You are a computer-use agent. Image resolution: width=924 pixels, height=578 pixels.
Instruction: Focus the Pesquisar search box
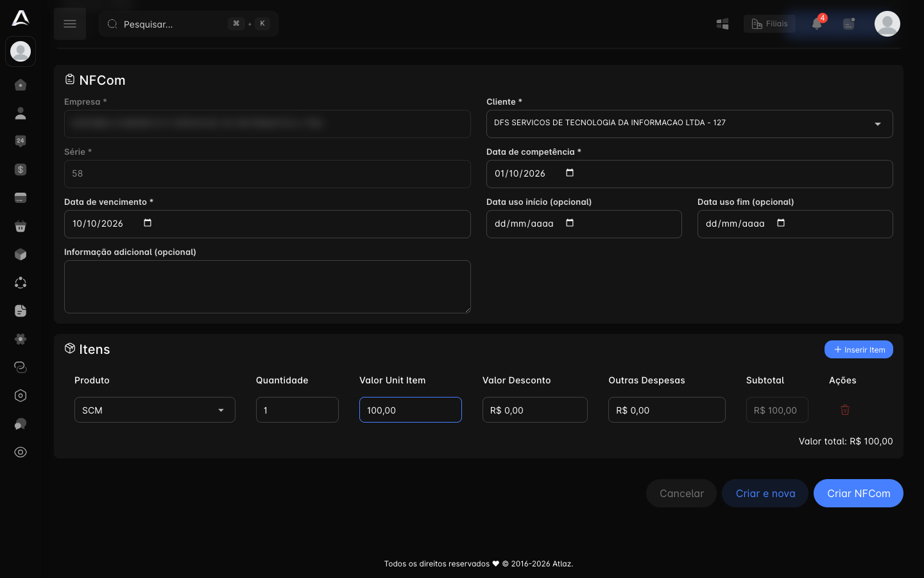[189, 24]
